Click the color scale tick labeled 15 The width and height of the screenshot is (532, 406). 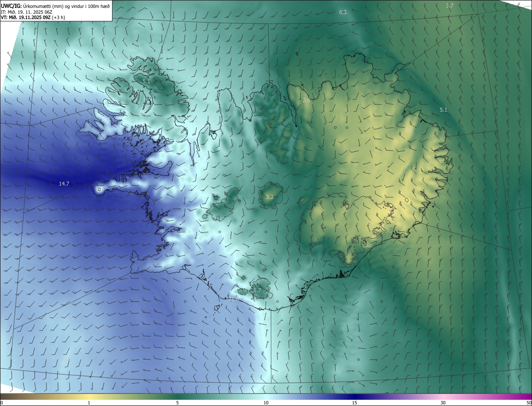(355, 403)
